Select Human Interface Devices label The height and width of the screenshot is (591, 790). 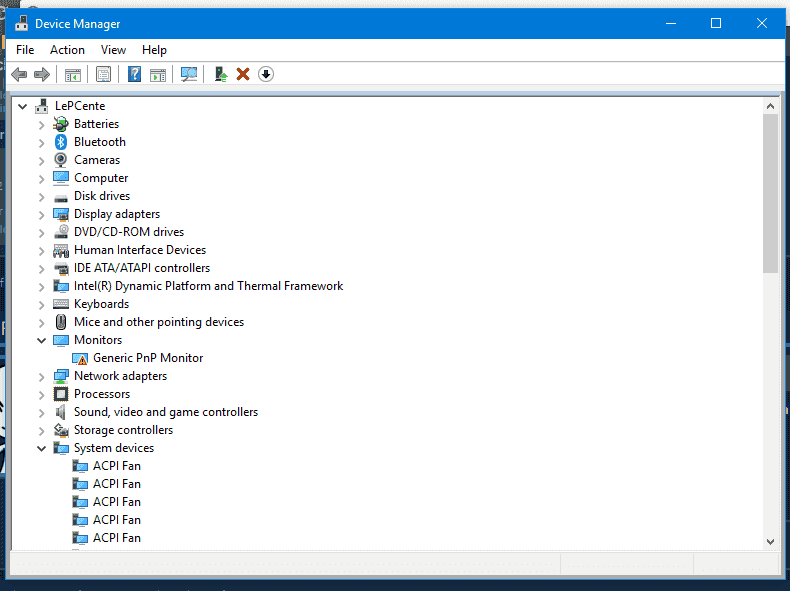click(140, 250)
